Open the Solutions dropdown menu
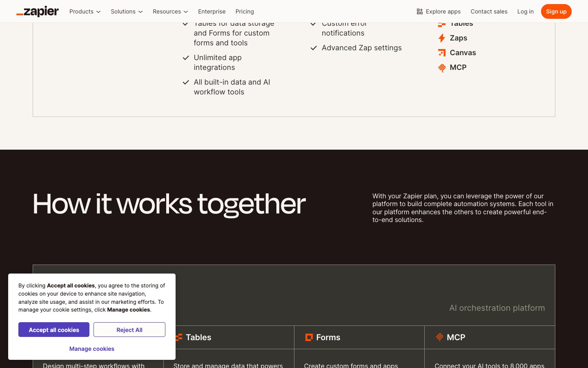Image resolution: width=588 pixels, height=368 pixels. click(x=127, y=11)
